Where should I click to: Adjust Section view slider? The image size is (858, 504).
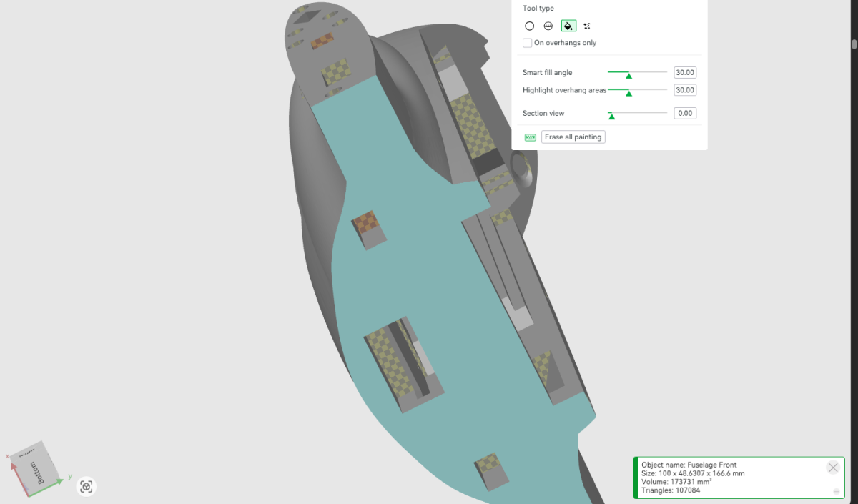click(637, 113)
